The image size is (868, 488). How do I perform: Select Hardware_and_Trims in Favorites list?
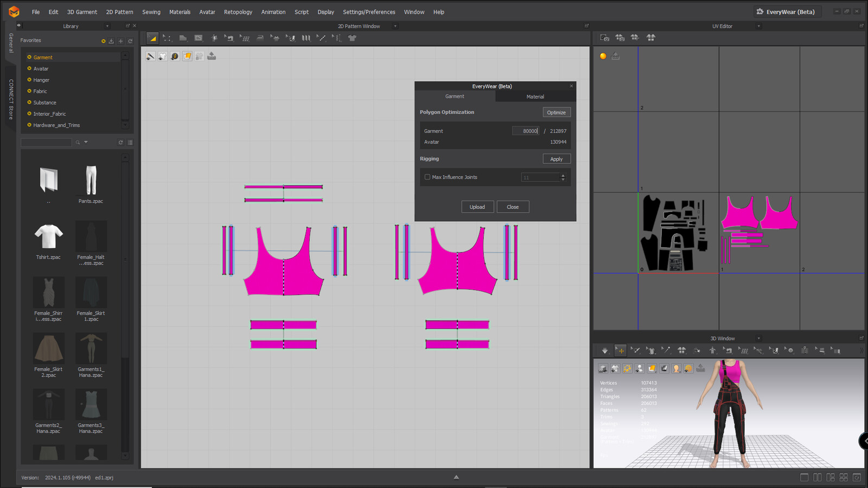[56, 125]
